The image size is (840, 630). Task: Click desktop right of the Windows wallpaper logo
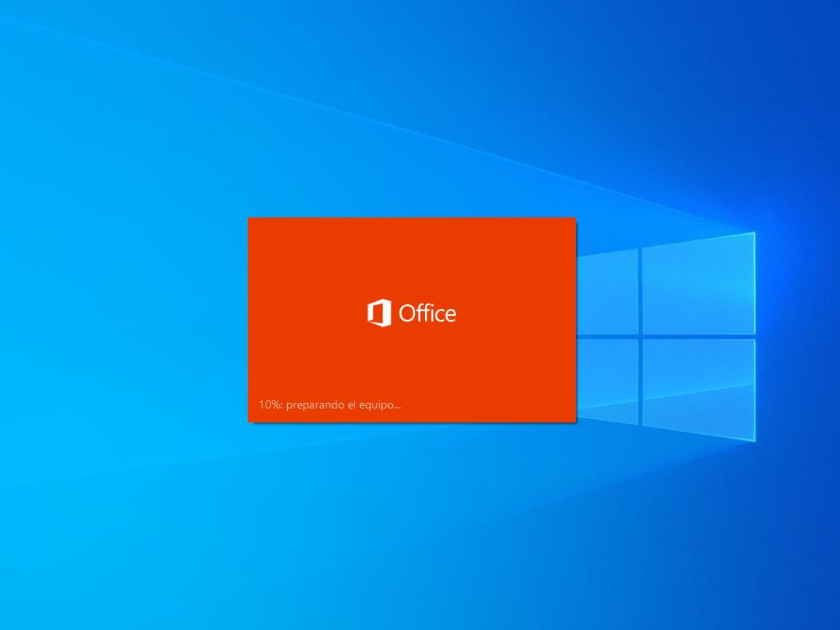(800, 336)
